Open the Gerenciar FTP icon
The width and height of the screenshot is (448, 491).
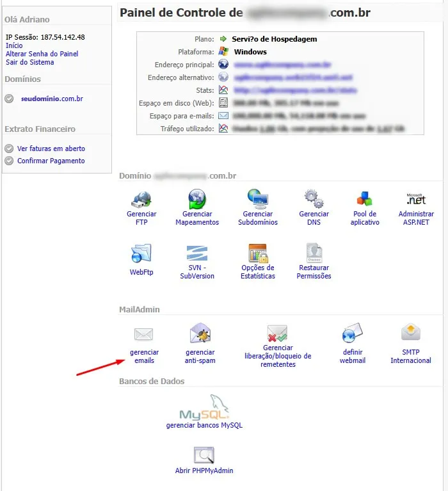coord(141,198)
